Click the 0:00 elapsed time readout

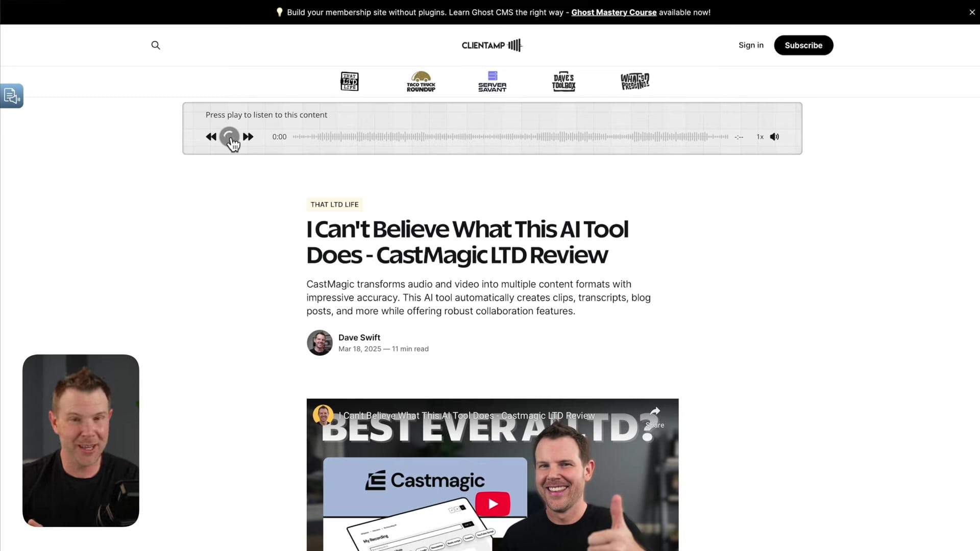[279, 137]
